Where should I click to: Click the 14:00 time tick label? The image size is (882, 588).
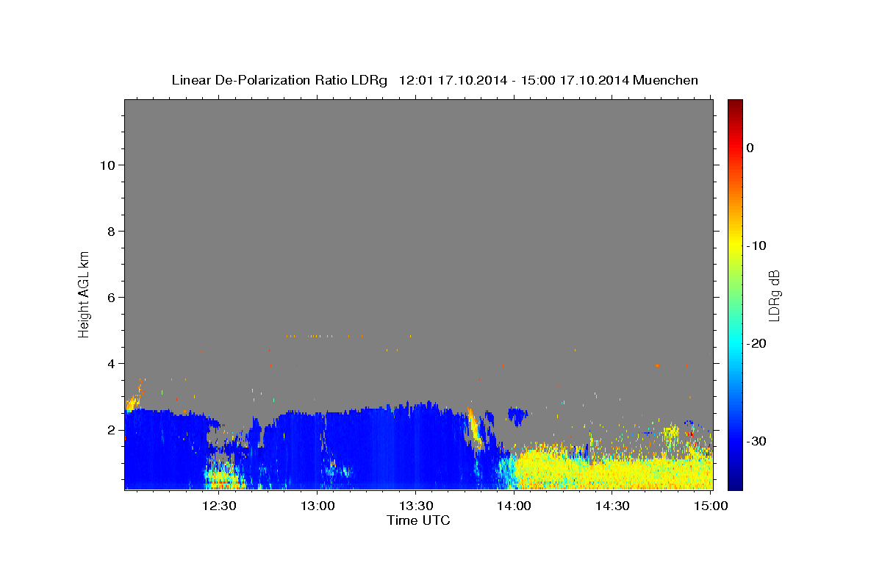[514, 506]
